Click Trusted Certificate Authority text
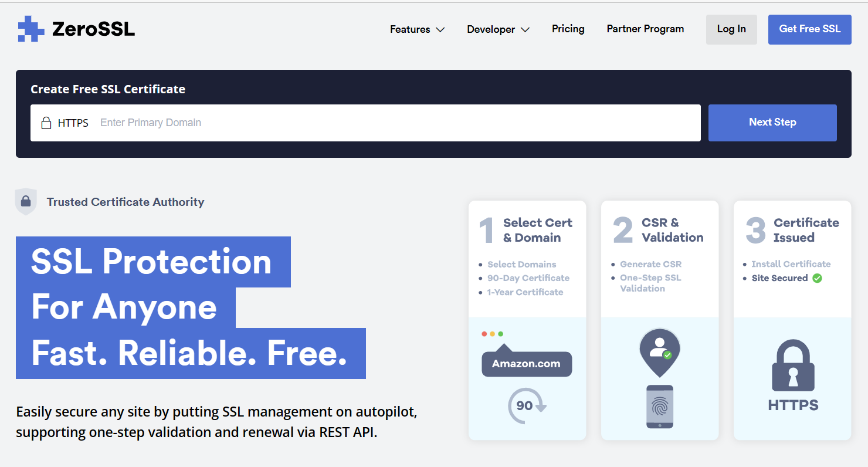The height and width of the screenshot is (467, 868). tap(126, 202)
